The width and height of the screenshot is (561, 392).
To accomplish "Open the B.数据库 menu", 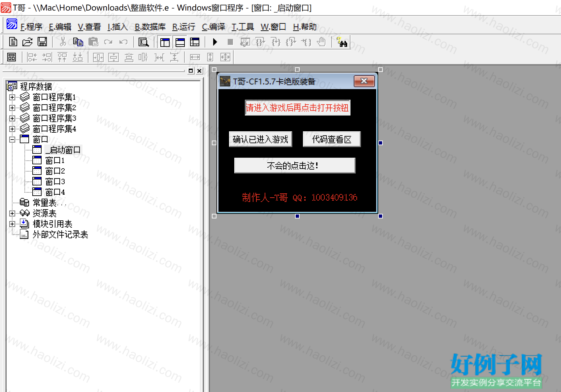I will 150,27.
